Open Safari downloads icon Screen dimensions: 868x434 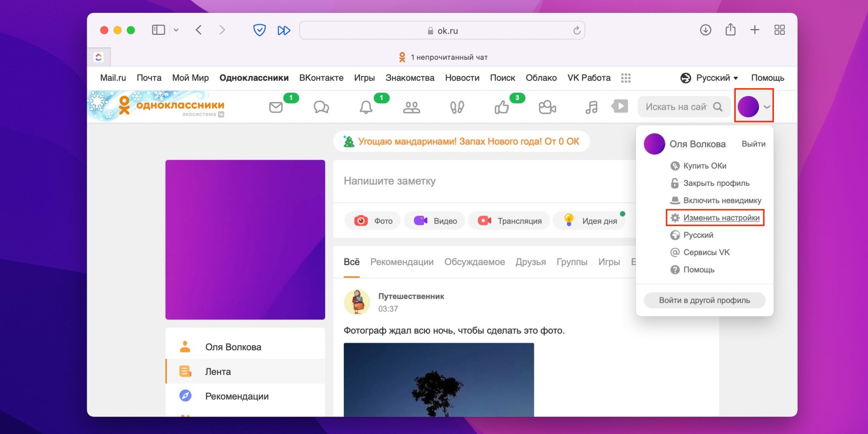706,30
